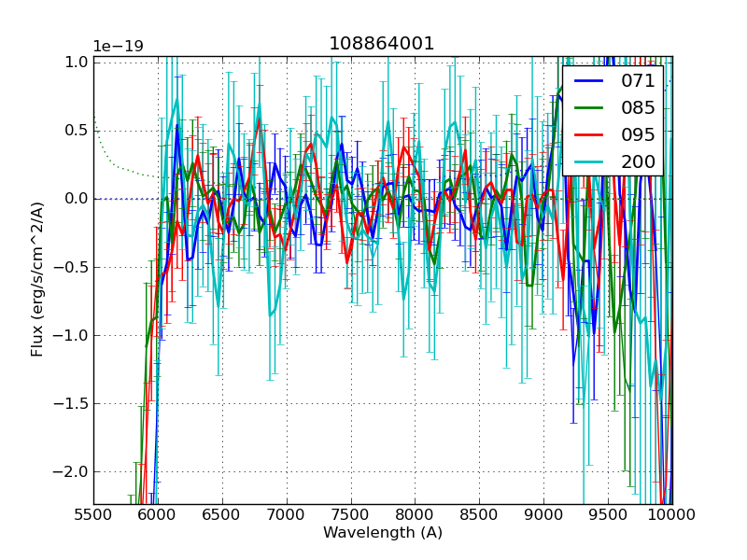Click the 0.0 y-axis tick label
The height and width of the screenshot is (560, 747).
coord(76,199)
